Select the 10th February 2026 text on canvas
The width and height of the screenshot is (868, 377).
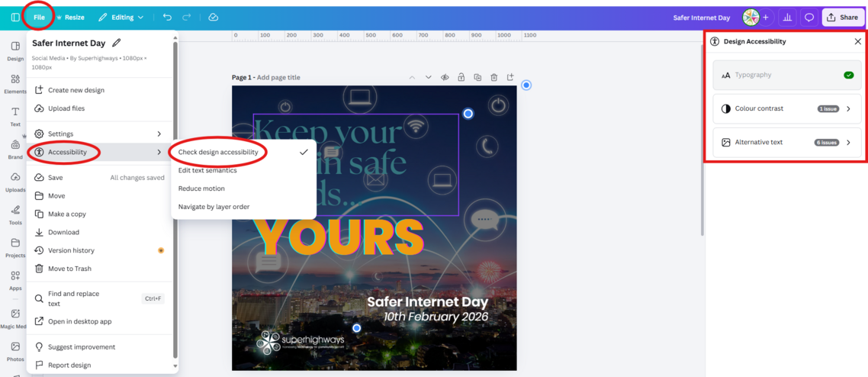[x=436, y=317]
